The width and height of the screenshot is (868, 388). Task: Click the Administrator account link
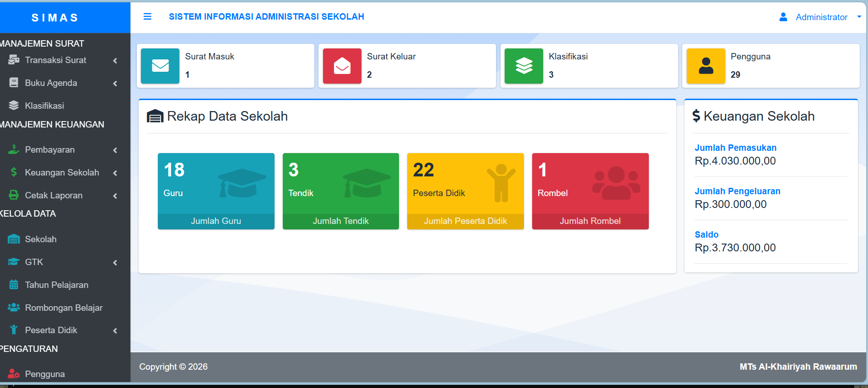click(821, 17)
